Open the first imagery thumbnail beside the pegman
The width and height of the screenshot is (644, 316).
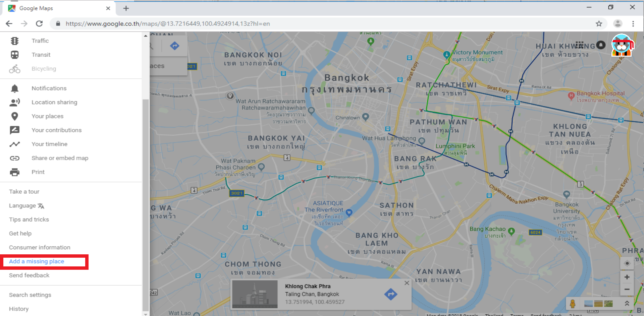(588, 304)
